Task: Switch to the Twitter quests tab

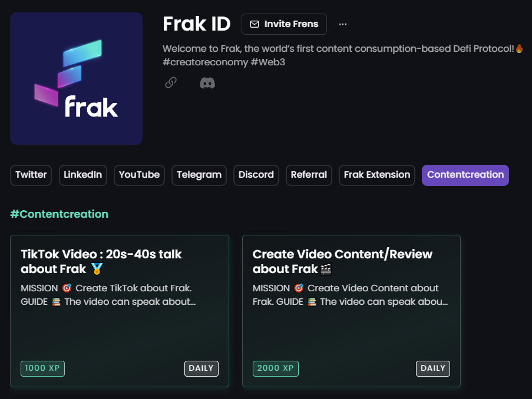Action: tap(31, 175)
